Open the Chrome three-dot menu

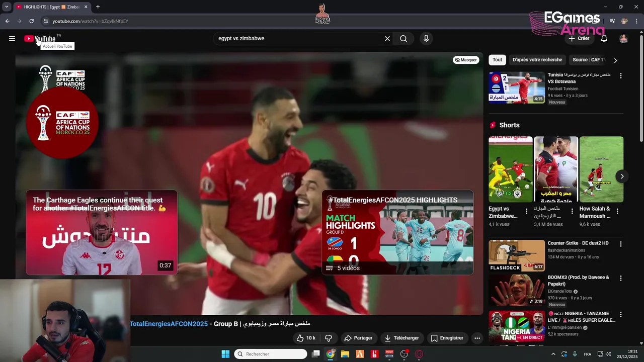coord(637,21)
